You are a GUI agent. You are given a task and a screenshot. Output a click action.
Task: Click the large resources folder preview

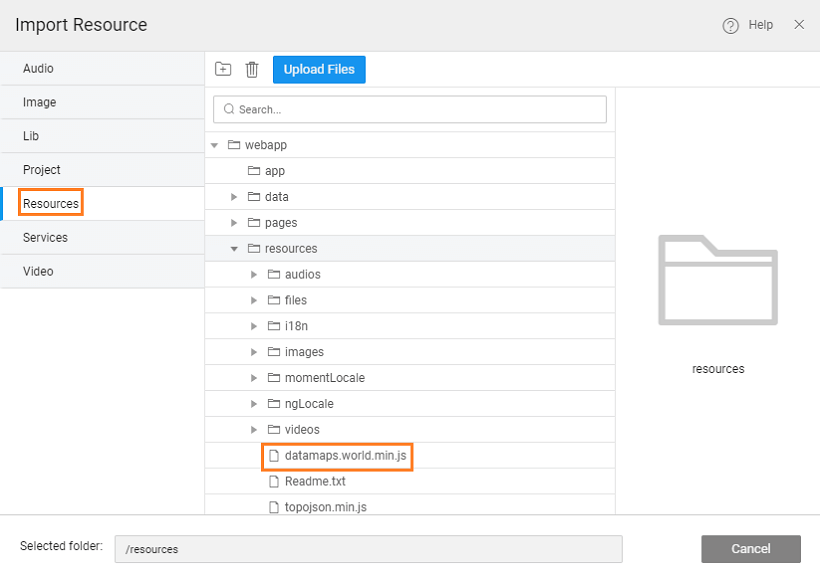[717, 280]
